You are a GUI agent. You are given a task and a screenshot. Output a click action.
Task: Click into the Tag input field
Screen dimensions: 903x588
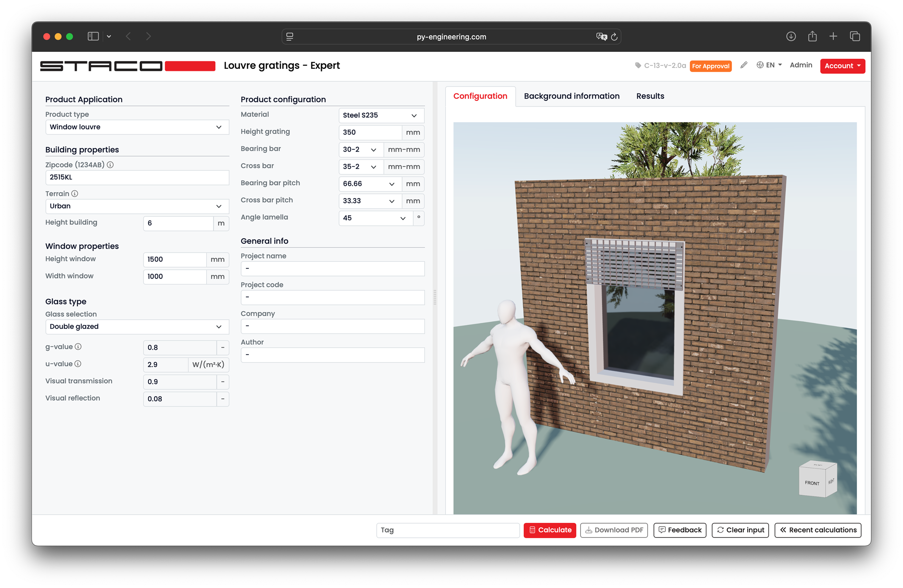[448, 530]
